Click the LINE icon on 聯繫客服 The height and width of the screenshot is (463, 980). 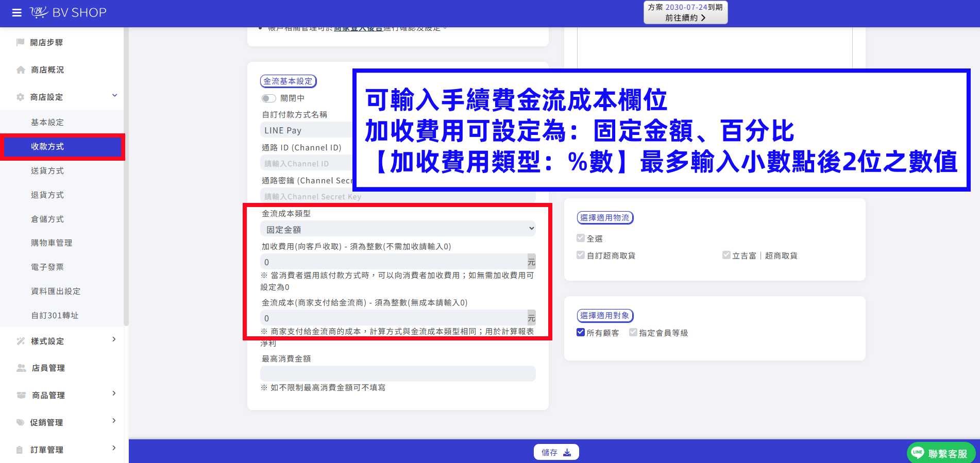[x=918, y=453]
